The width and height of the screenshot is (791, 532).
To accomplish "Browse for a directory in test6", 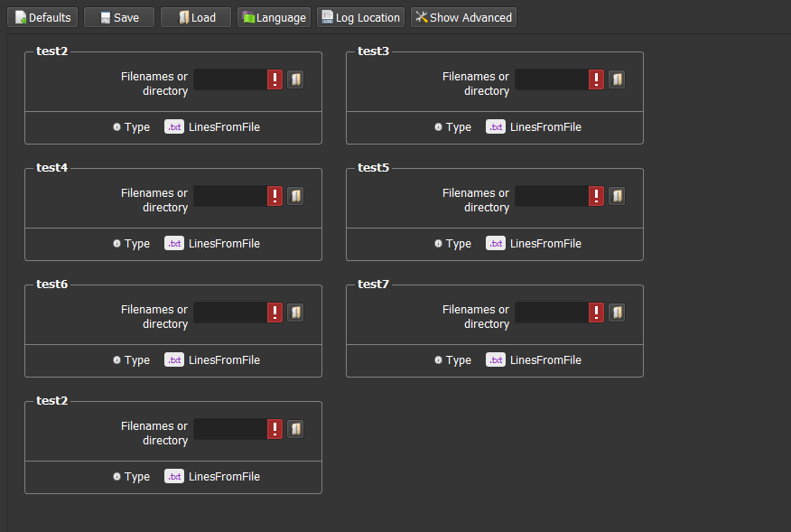I will 295,313.
